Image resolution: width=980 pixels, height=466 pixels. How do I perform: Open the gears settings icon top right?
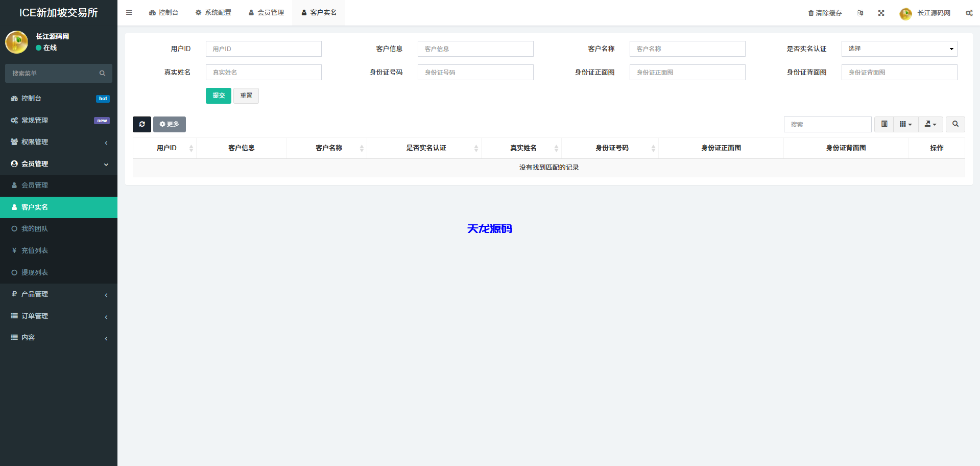tap(969, 13)
